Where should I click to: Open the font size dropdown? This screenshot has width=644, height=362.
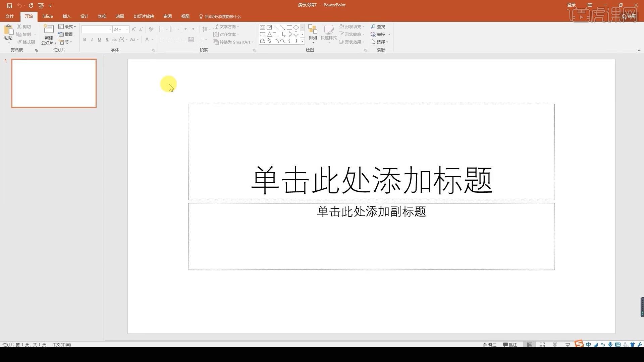click(126, 29)
